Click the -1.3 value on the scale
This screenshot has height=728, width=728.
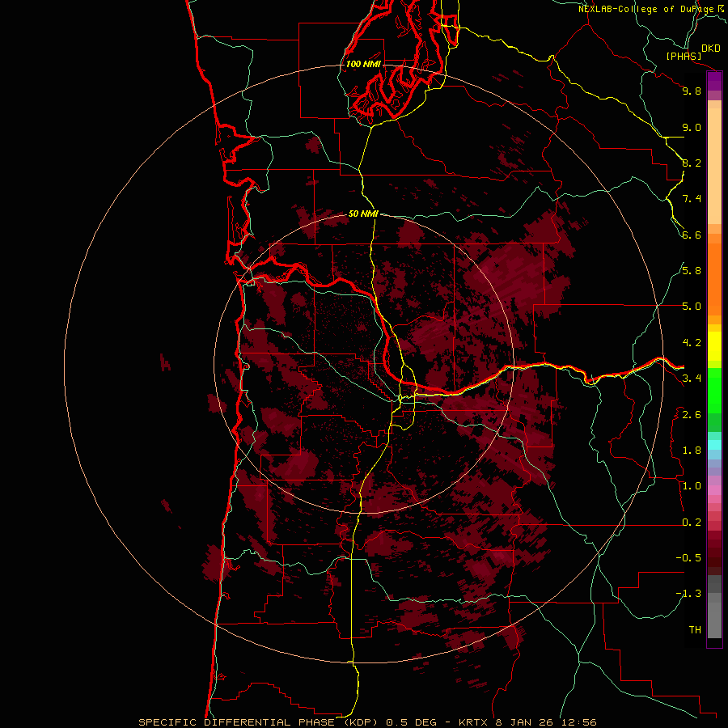click(x=688, y=594)
